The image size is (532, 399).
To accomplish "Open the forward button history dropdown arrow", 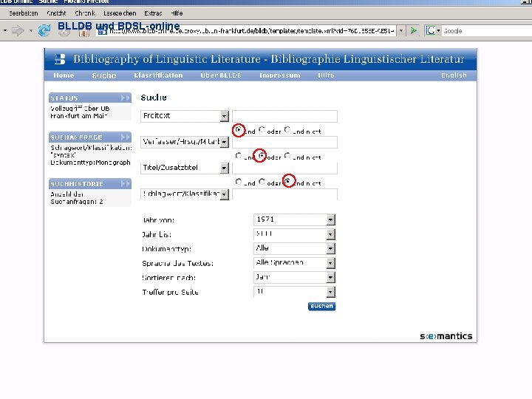I will [31, 31].
